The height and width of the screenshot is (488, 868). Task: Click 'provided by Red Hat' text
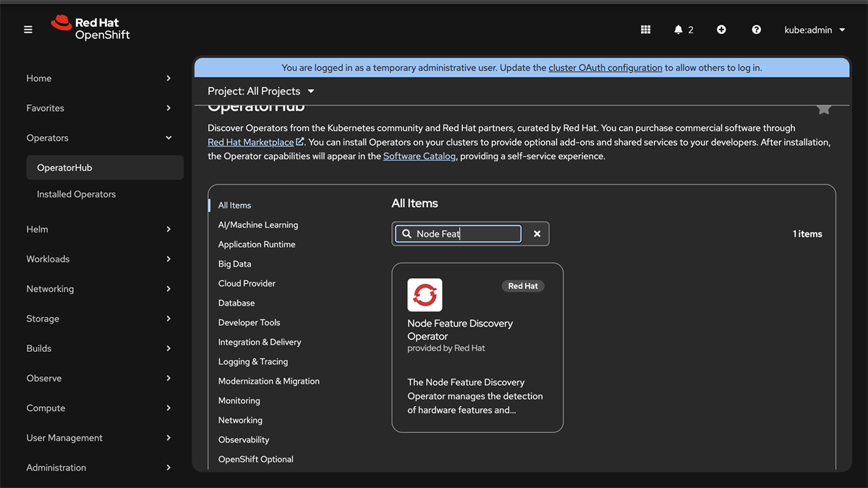pos(446,348)
